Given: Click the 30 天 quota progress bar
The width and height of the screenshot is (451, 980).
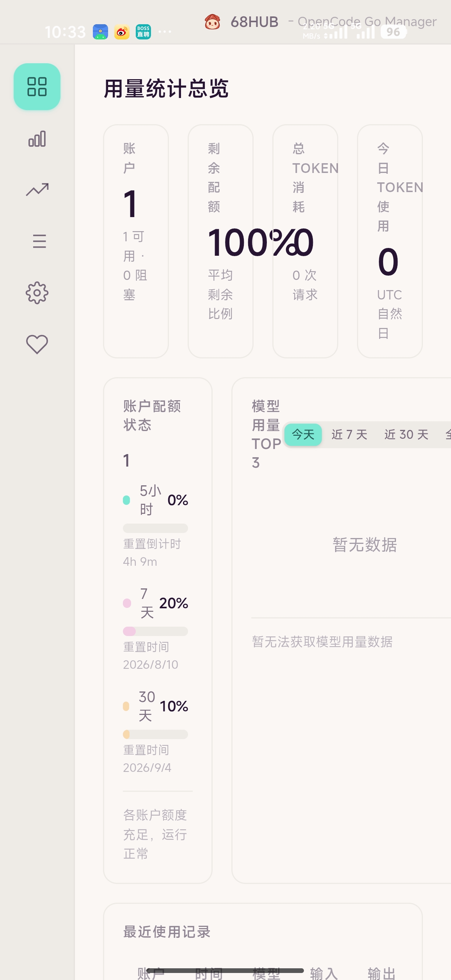Looking at the screenshot, I should (x=155, y=734).
